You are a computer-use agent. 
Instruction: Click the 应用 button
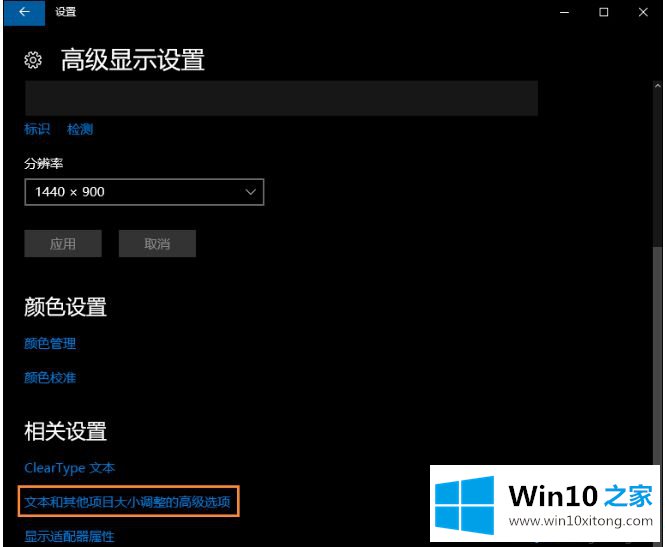pos(63,244)
